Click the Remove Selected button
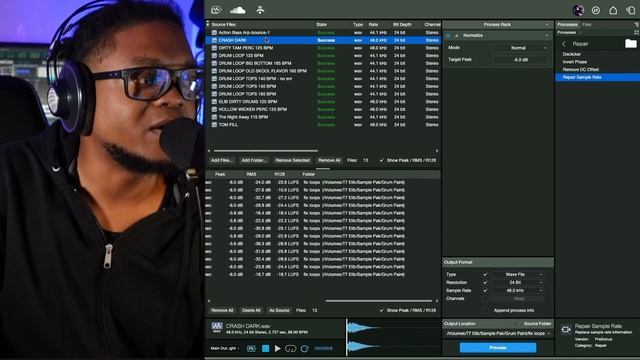The width and height of the screenshot is (640, 360). click(x=292, y=160)
